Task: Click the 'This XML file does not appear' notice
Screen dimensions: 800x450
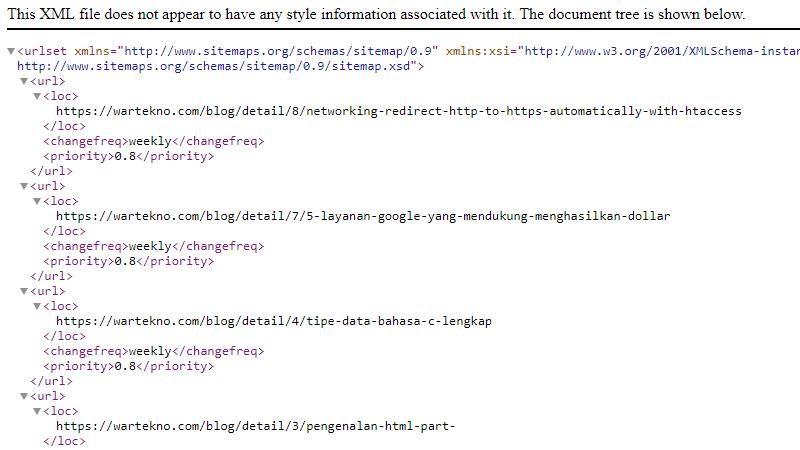Action: [x=376, y=14]
